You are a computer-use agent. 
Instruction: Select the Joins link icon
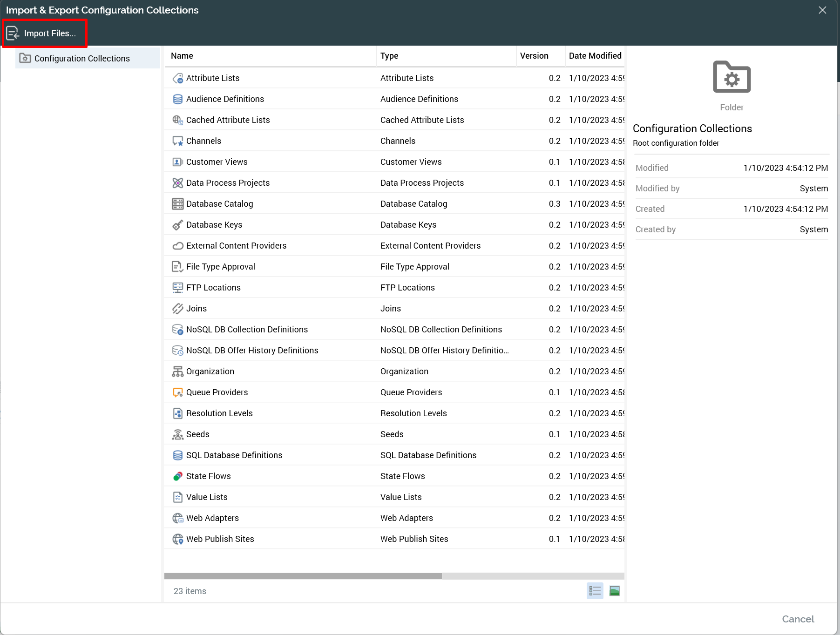tap(177, 309)
